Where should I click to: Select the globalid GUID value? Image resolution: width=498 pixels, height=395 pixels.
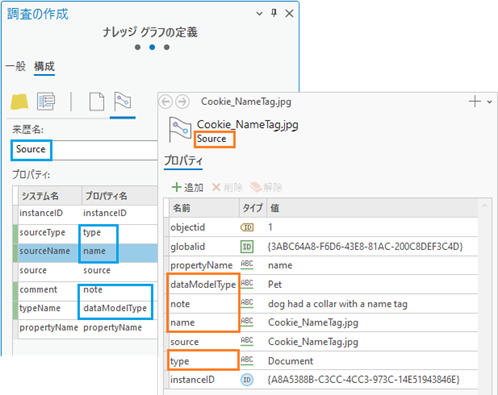point(365,247)
